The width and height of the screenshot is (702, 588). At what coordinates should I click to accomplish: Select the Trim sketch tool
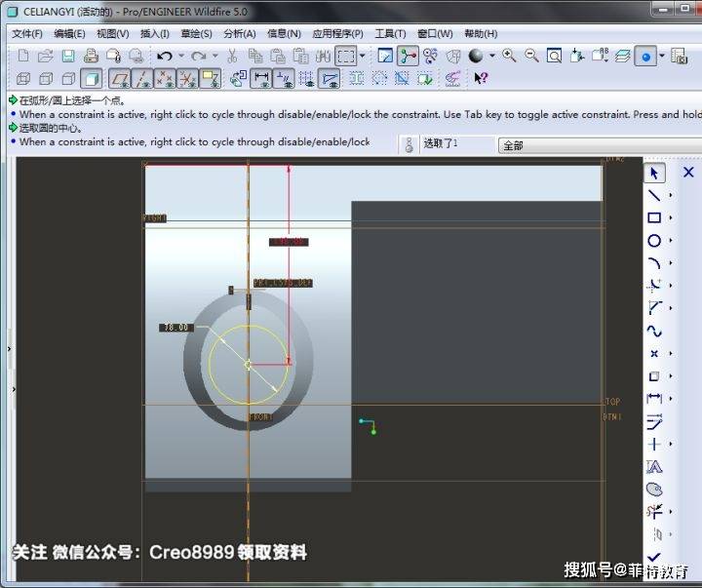654,511
